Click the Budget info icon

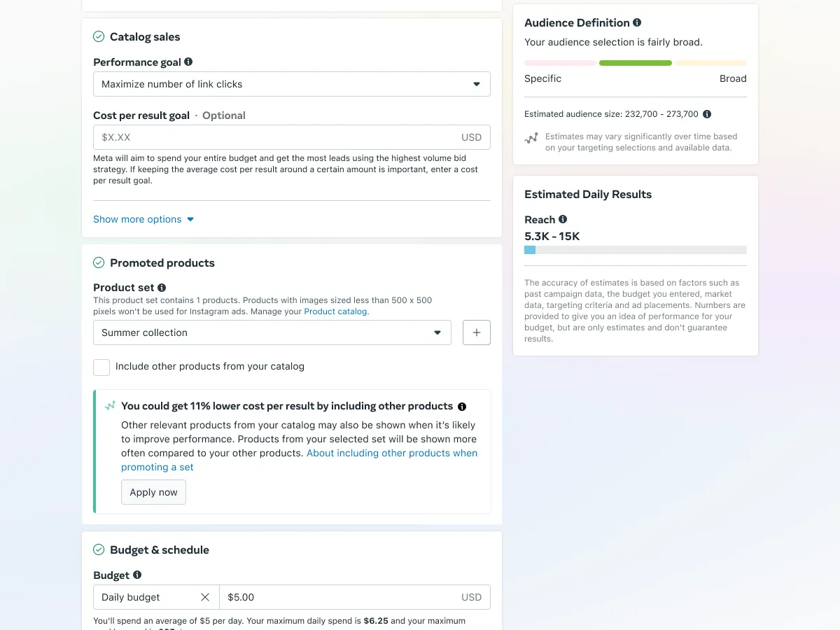[x=137, y=575]
